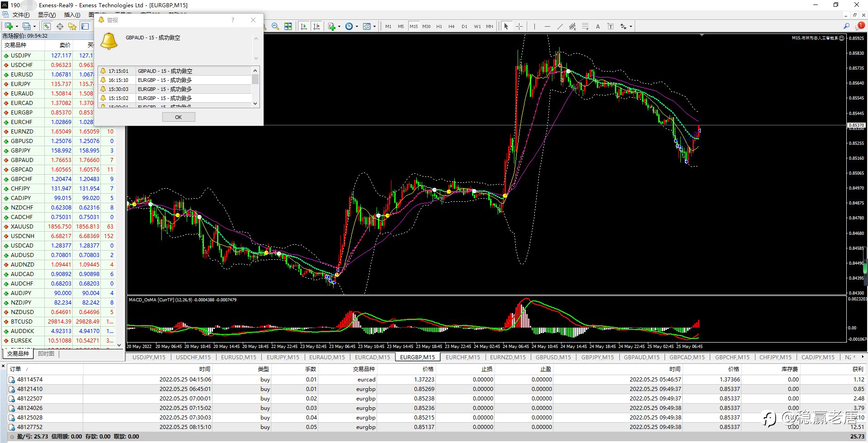Click the order icon for ticket 48114574

[12, 380]
